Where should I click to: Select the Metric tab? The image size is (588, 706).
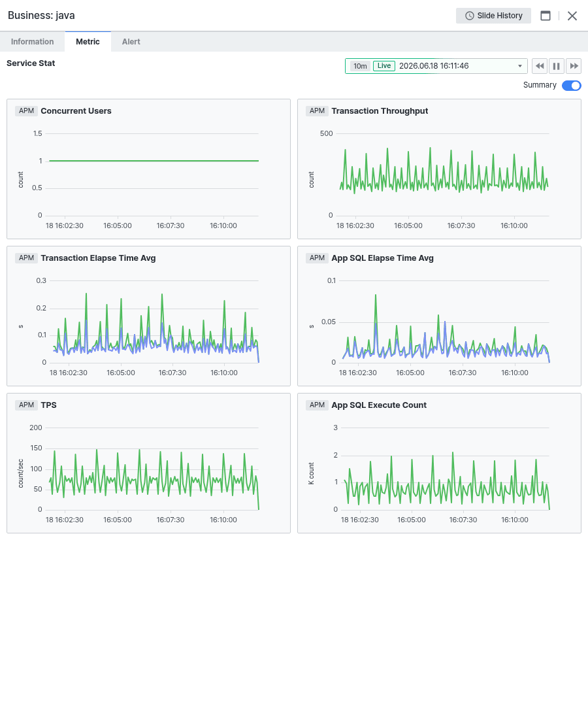coord(88,42)
